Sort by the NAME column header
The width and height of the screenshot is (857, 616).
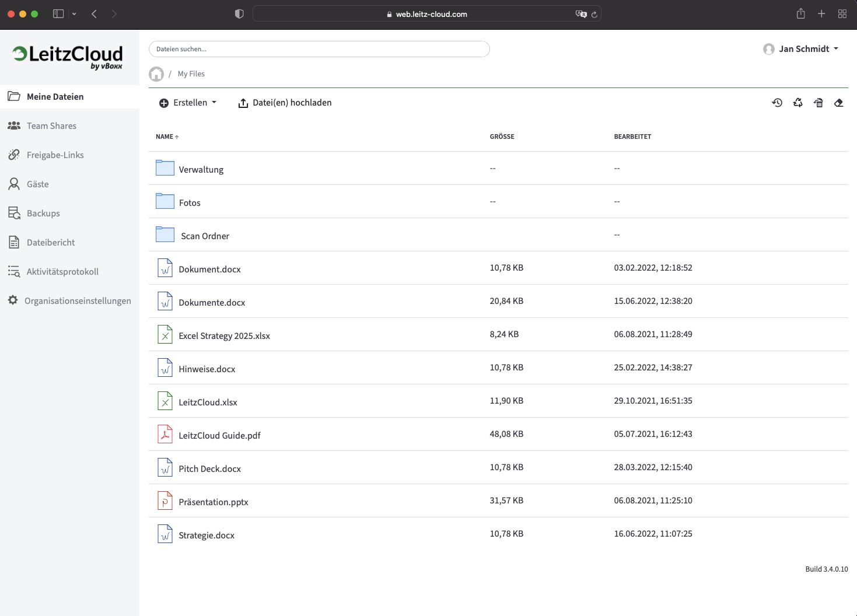[x=167, y=136]
